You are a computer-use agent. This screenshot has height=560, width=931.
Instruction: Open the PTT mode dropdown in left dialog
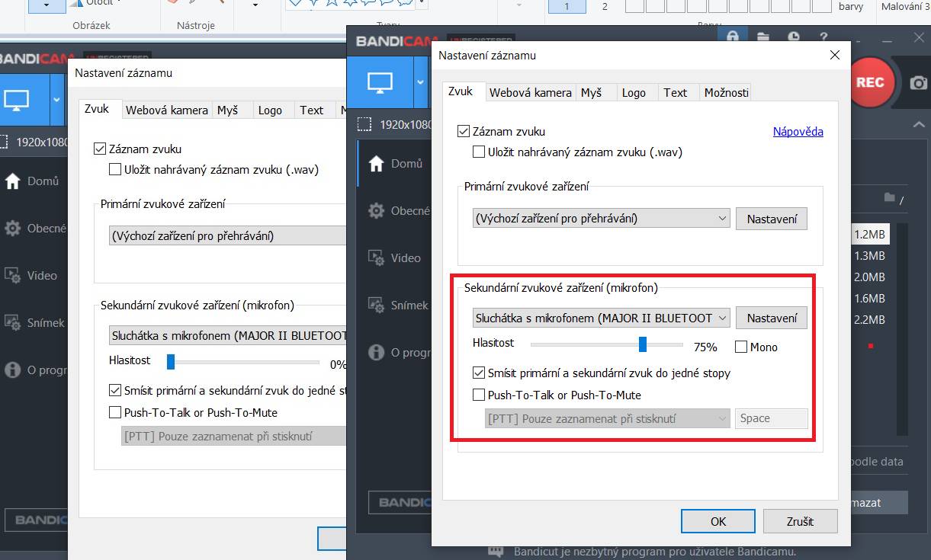click(x=233, y=437)
